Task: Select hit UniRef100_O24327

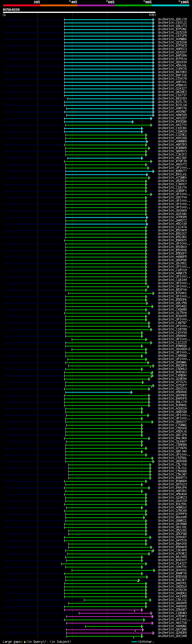Action: [172, 88]
